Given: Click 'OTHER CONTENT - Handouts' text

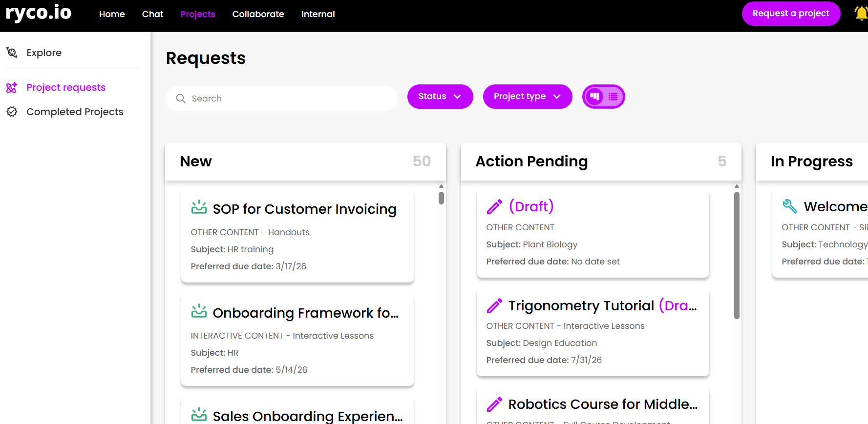Looking at the screenshot, I should [250, 232].
